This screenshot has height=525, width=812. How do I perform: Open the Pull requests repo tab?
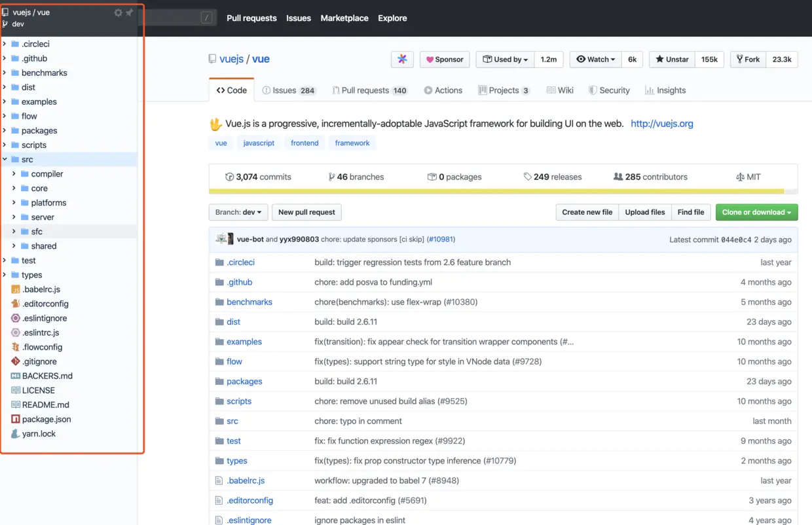pyautogui.click(x=370, y=90)
